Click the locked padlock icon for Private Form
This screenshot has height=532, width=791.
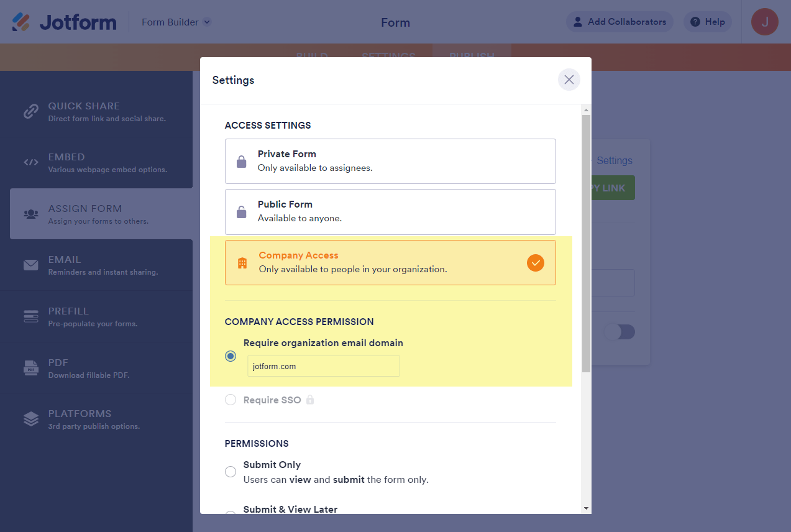pos(242,162)
